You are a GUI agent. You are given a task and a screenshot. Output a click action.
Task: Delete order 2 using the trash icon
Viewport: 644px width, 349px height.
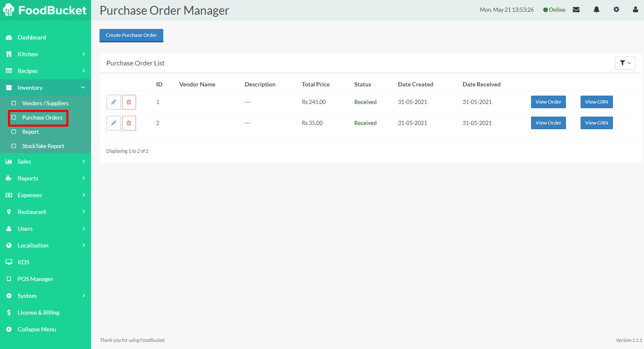coord(129,123)
